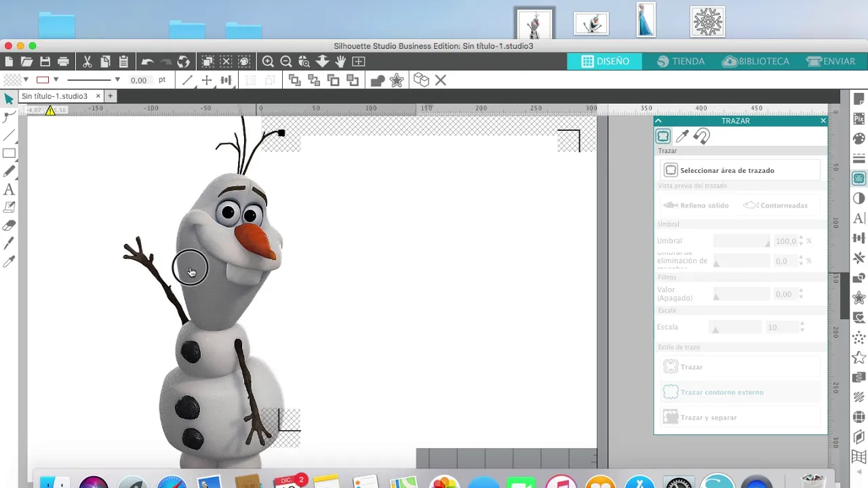Viewport: 868px width, 488px height.
Task: Click the Escala value stepper arrows
Action: (x=802, y=327)
